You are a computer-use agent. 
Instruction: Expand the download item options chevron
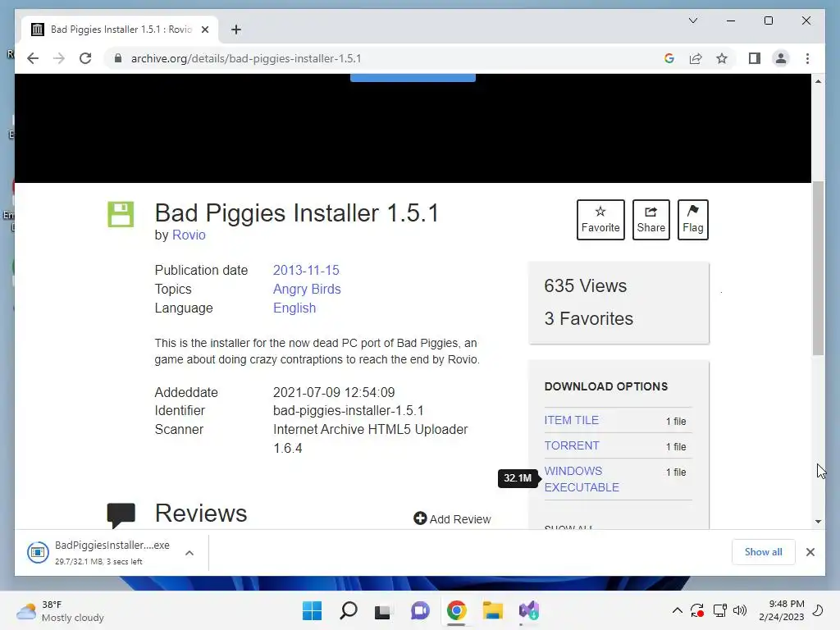coord(189,553)
